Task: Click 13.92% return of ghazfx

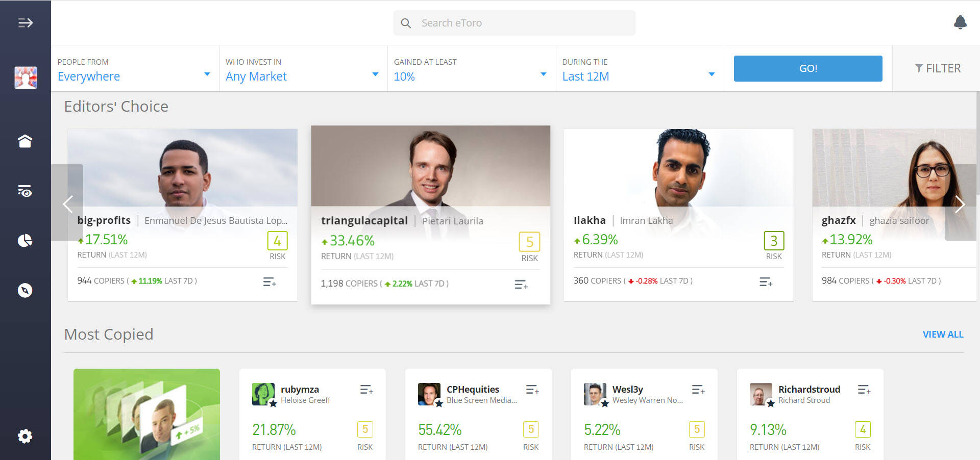Action: [851, 240]
